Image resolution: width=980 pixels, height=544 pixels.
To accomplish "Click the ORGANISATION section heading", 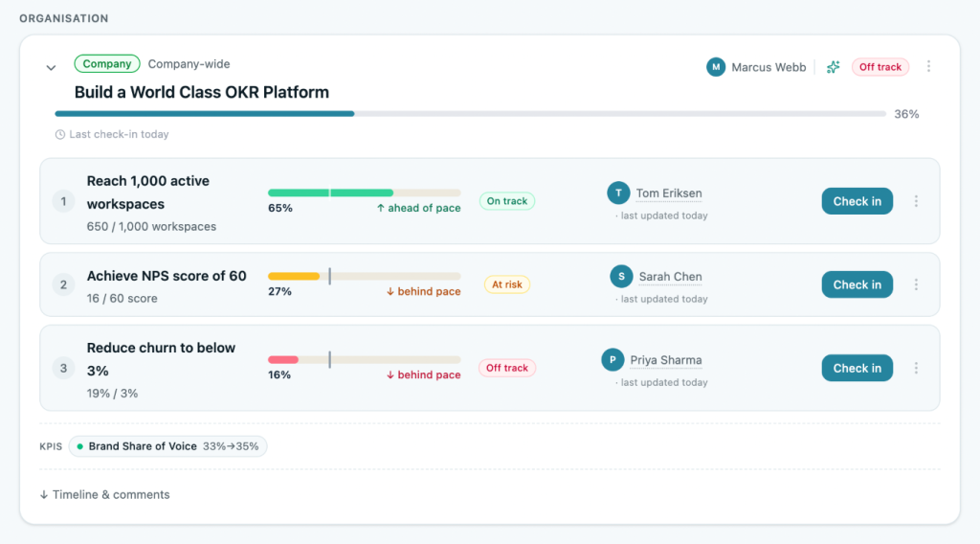I will pyautogui.click(x=64, y=19).
